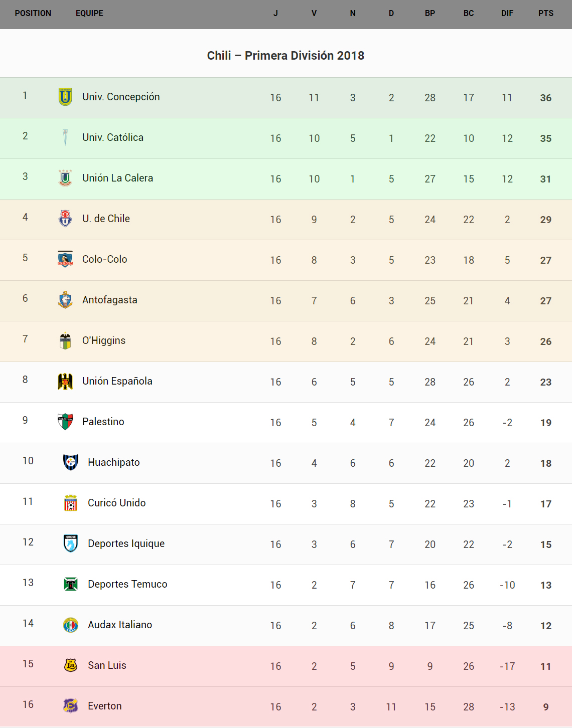Click the Colo-Colo club logo
Screen dimensions: 572x728
click(x=65, y=259)
